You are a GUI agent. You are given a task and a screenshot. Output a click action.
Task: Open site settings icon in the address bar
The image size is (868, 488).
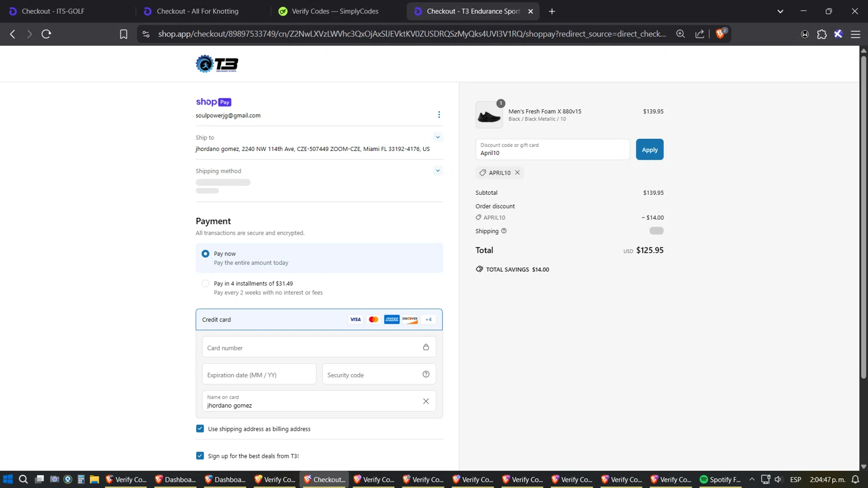click(x=146, y=34)
